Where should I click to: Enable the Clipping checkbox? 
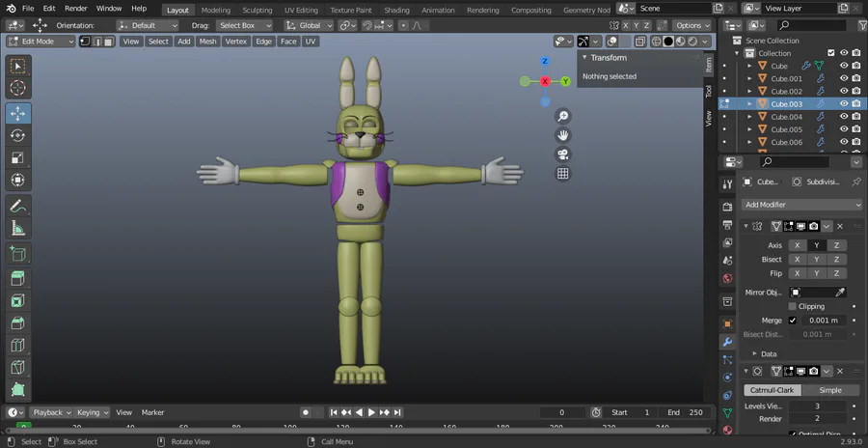793,306
